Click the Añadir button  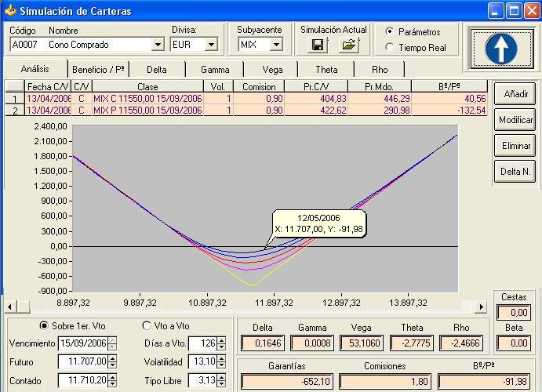(515, 93)
